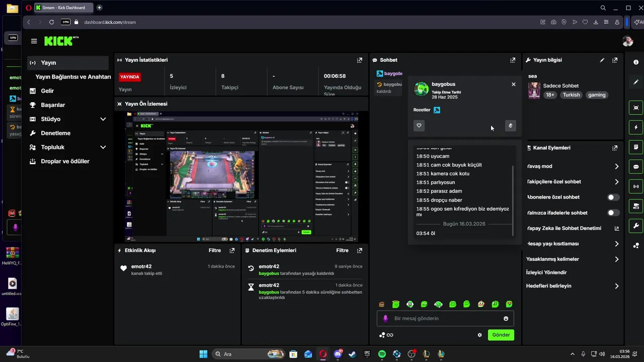Viewport: 644px width, 362px height.
Task: Click the Bir mesaj gönderin input field
Action: pyautogui.click(x=445, y=318)
